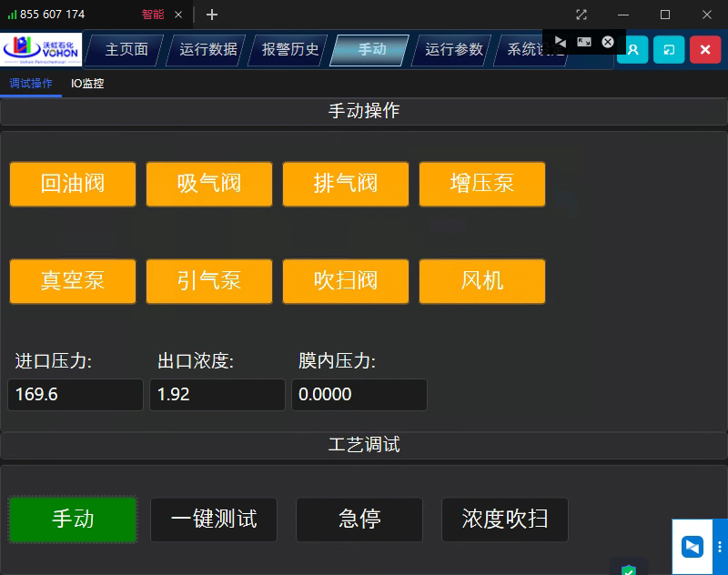Switch to IO监控 sub-tab

tap(87, 84)
